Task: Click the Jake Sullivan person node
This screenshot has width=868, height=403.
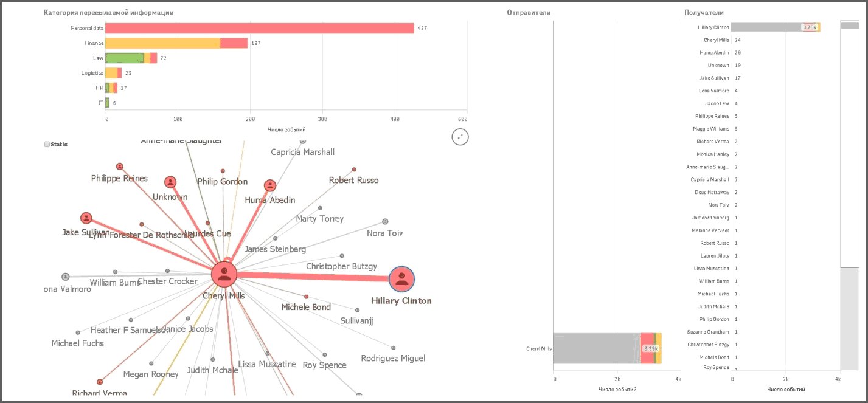Action: pos(86,218)
